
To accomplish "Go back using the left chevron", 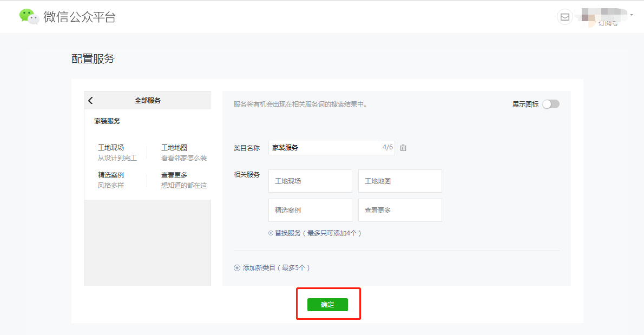I will (x=90, y=100).
